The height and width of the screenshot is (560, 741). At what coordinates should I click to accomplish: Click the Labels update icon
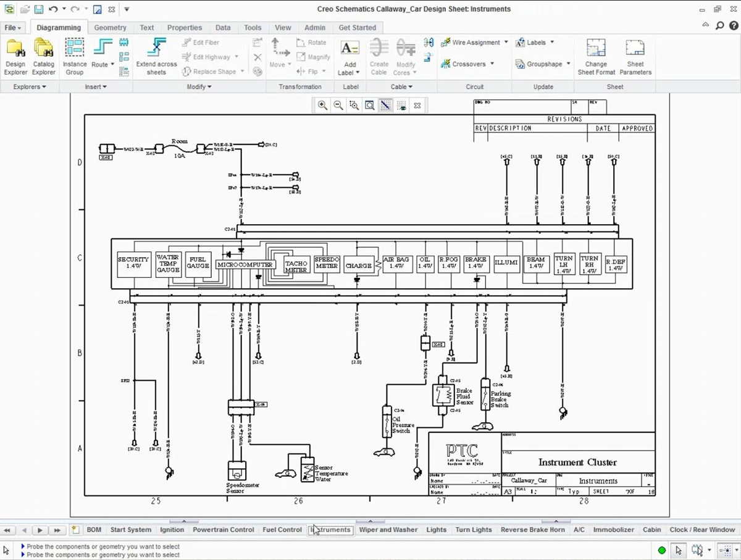[520, 43]
